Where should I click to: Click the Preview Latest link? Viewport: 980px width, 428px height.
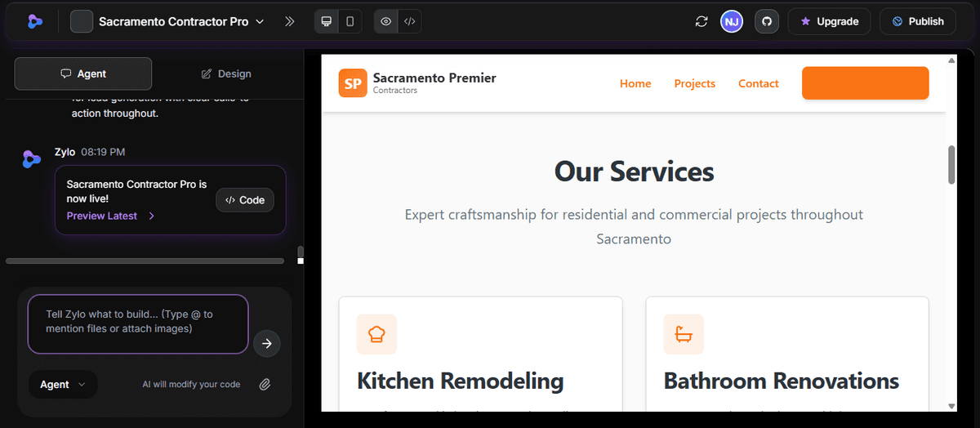click(110, 216)
